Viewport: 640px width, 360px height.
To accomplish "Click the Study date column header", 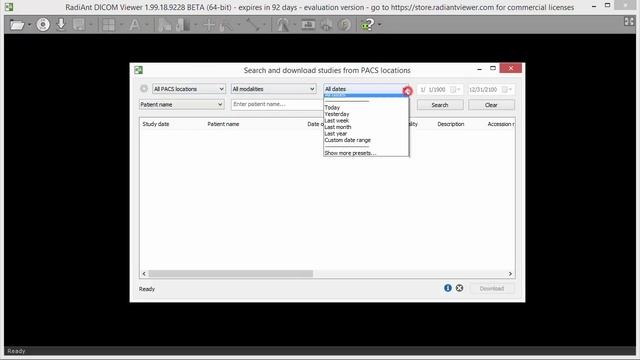I will pos(156,124).
